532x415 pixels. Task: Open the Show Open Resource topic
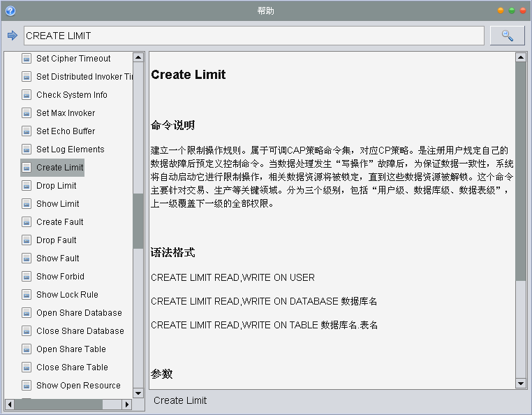tap(78, 386)
